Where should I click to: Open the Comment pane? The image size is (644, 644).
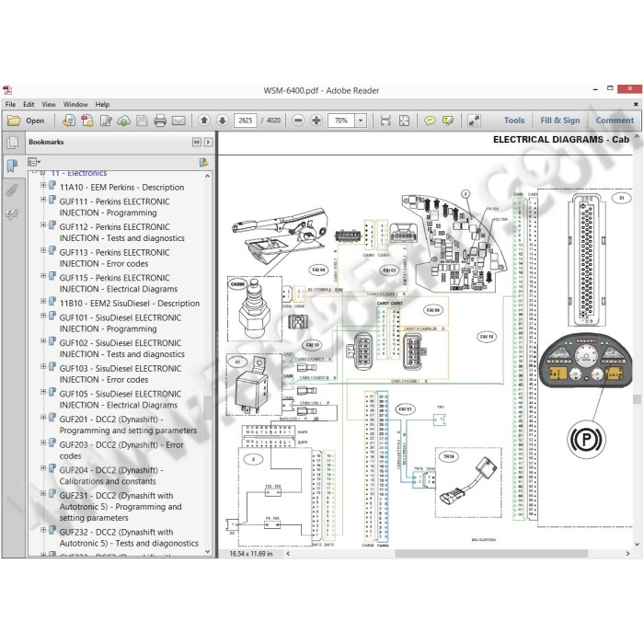coord(615,121)
